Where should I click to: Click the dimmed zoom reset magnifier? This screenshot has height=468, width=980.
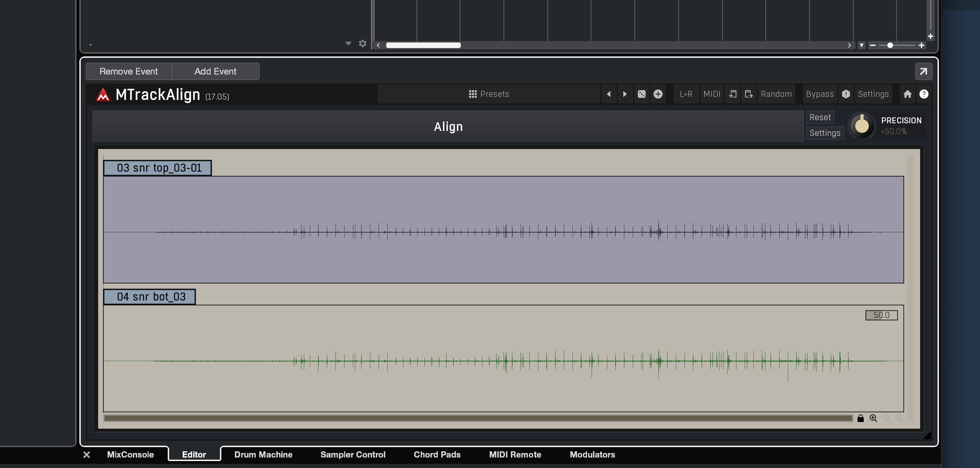pos(899,418)
